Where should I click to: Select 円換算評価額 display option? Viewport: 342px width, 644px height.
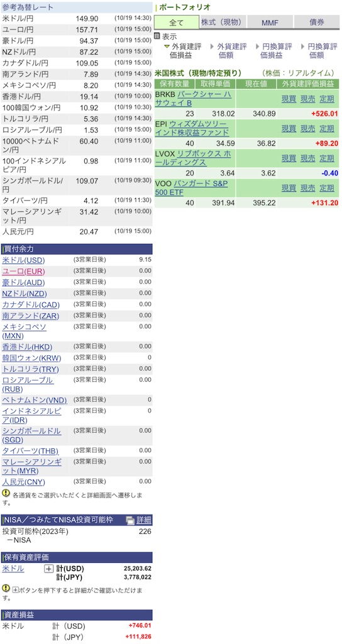(320, 50)
